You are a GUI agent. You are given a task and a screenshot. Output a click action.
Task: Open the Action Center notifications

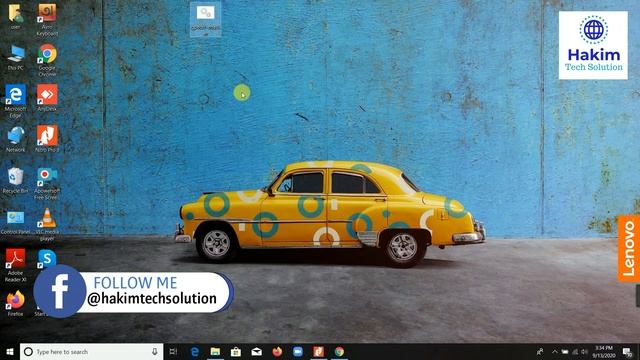point(627,351)
